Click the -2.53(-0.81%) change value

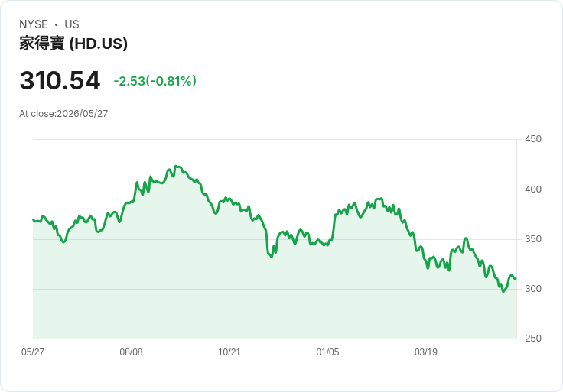tap(155, 81)
